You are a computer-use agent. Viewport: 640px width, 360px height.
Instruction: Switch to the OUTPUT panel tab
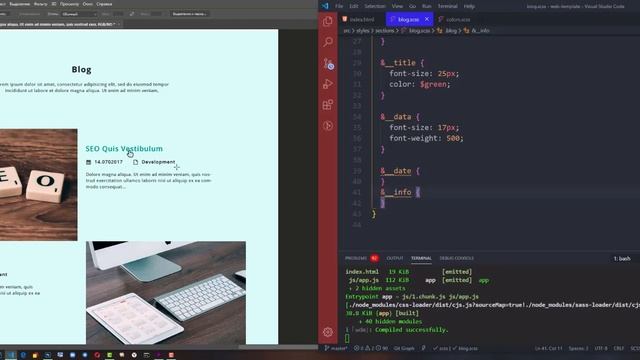coord(395,258)
